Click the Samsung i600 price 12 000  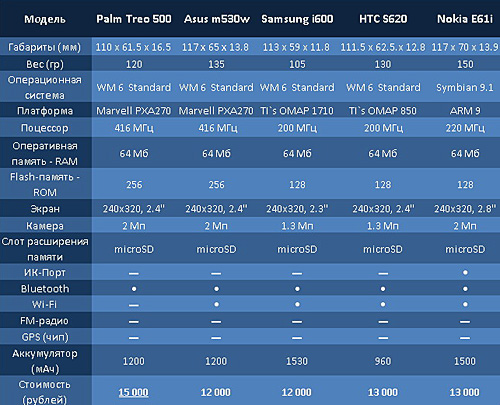click(x=297, y=393)
